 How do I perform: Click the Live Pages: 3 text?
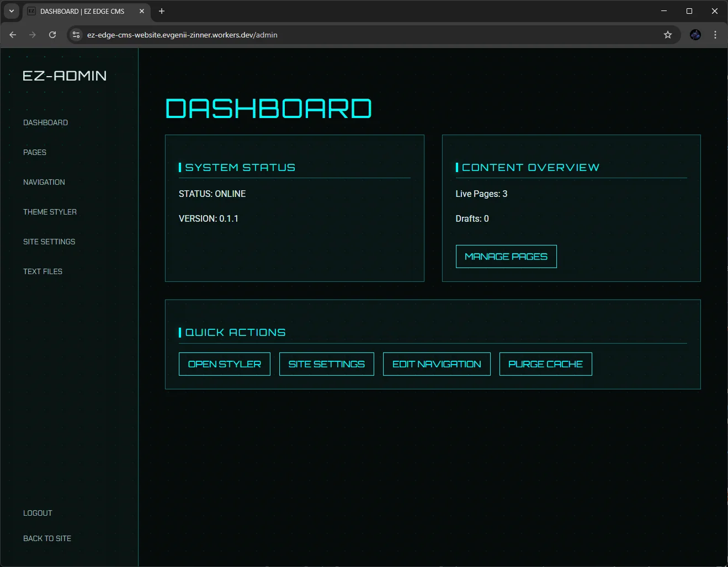(x=481, y=194)
